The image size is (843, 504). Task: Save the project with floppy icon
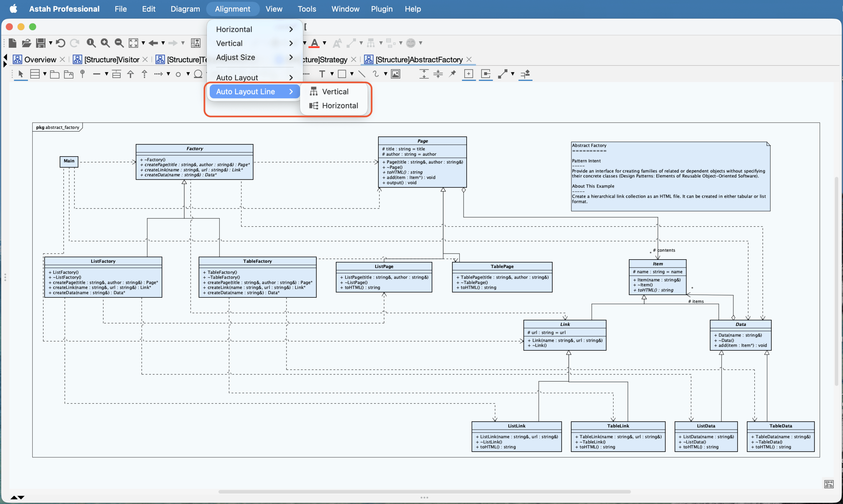tap(41, 43)
